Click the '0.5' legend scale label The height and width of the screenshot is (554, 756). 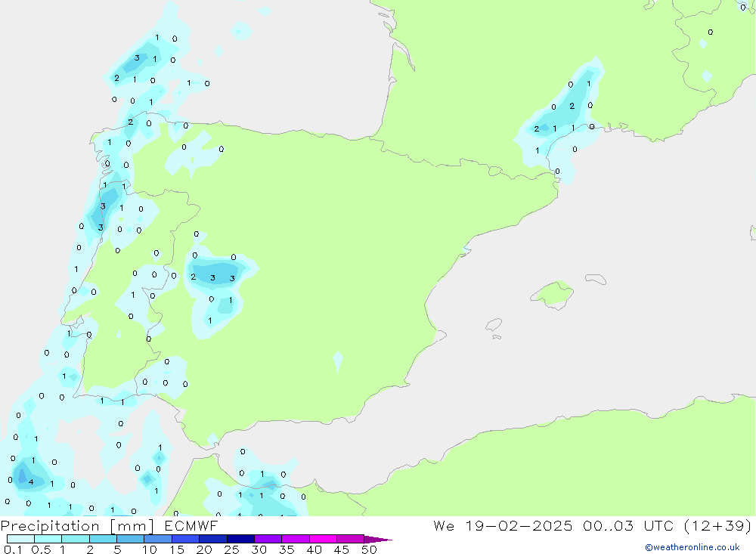tap(41, 549)
